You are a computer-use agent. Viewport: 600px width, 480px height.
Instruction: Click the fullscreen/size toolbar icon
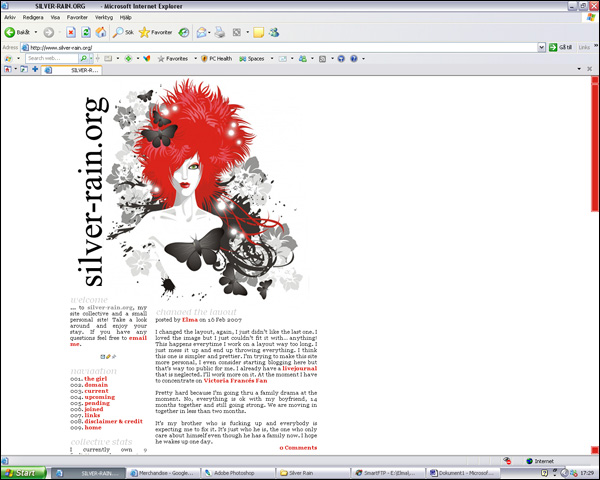[x=237, y=33]
